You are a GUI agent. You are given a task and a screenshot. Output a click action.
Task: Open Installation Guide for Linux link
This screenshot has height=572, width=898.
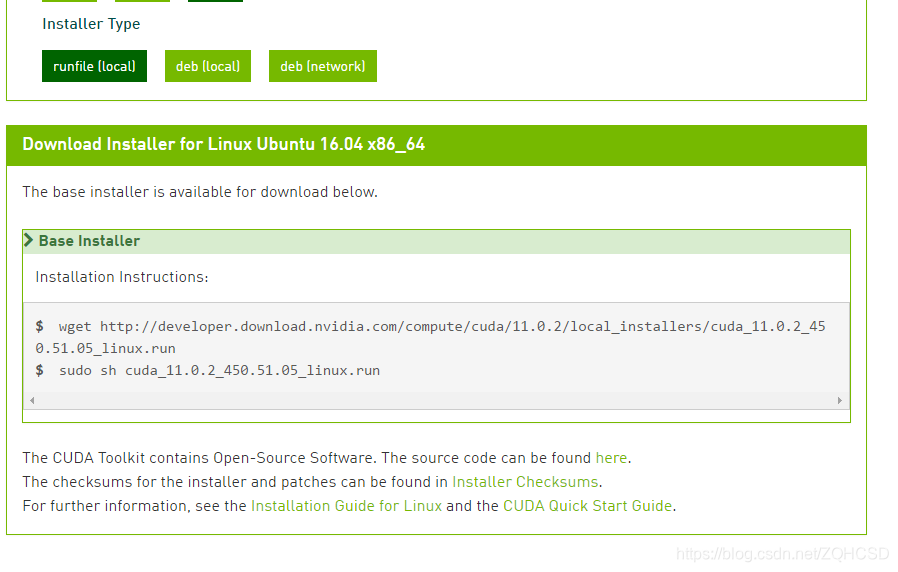coord(346,506)
